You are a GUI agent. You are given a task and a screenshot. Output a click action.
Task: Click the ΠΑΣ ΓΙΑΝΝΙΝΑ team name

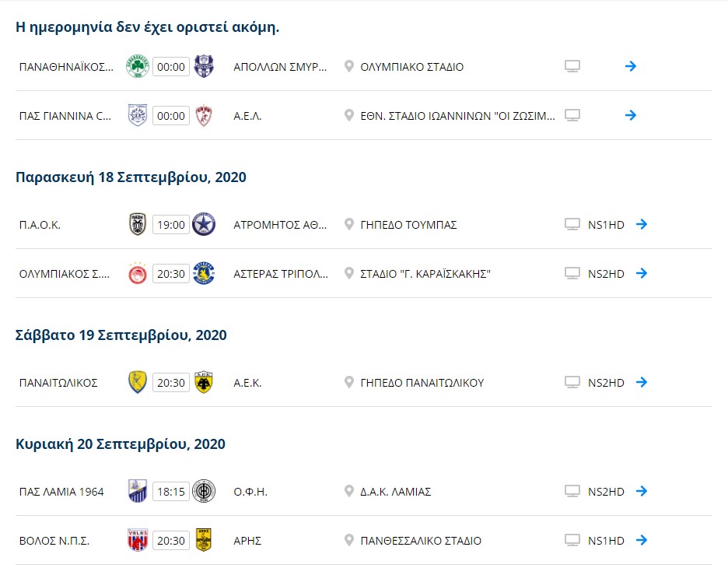click(x=65, y=116)
